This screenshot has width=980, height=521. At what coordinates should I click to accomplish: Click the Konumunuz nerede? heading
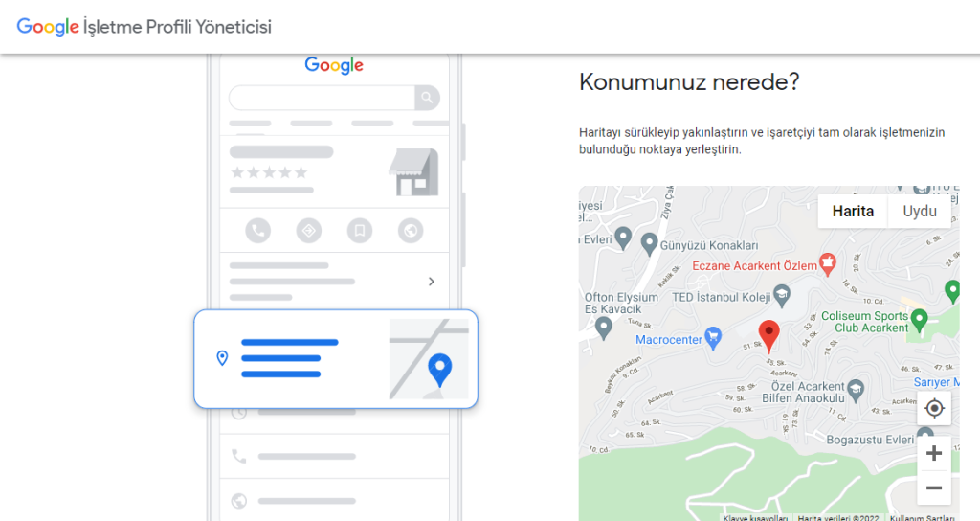(x=689, y=82)
